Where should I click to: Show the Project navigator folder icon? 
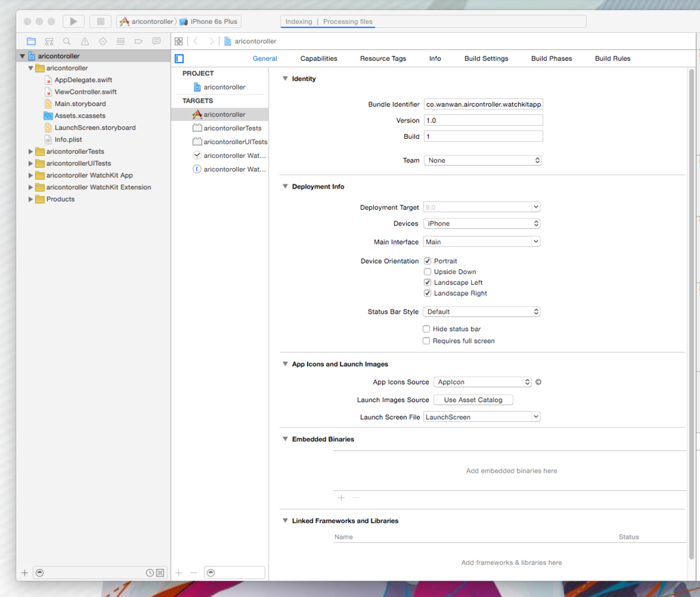point(31,42)
